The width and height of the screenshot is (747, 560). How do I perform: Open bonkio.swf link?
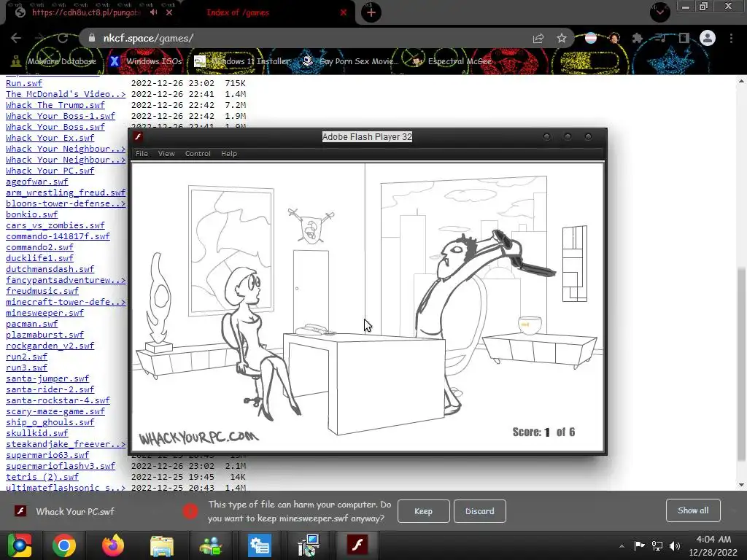pos(32,214)
